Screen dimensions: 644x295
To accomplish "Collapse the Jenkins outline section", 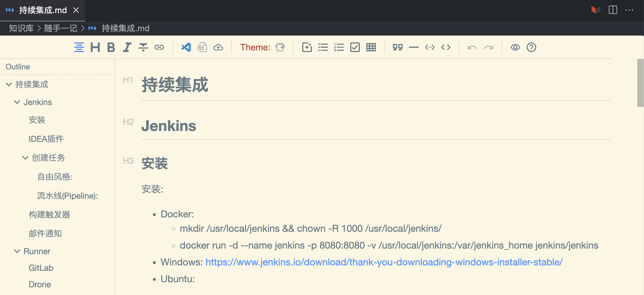I will pyautogui.click(x=17, y=102).
